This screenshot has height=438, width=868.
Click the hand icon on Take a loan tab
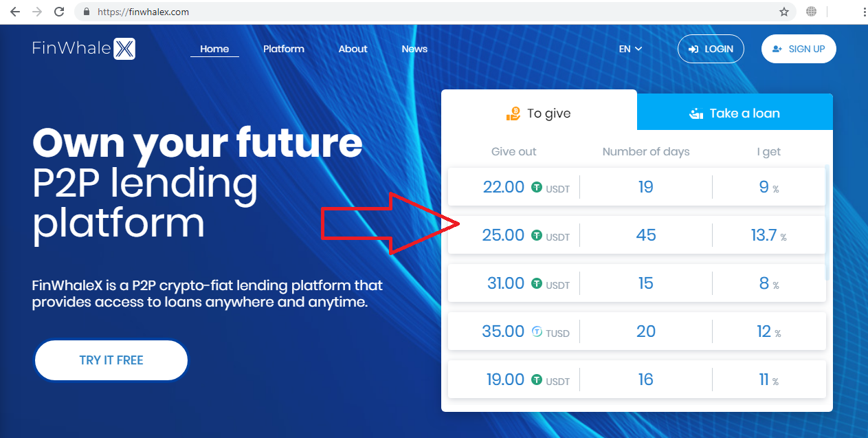pos(696,113)
